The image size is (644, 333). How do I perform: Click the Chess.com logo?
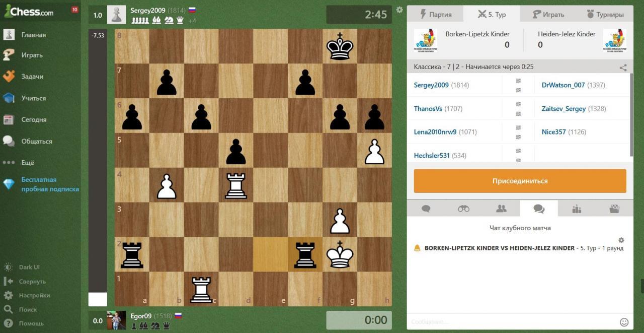29,11
